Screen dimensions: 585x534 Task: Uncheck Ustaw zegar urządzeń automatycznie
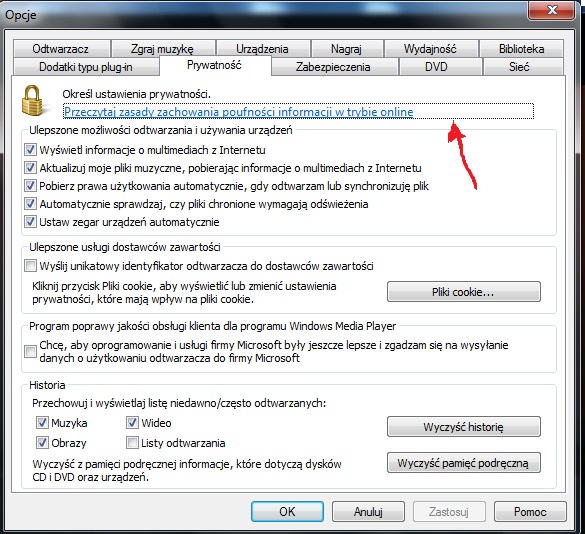click(x=30, y=222)
